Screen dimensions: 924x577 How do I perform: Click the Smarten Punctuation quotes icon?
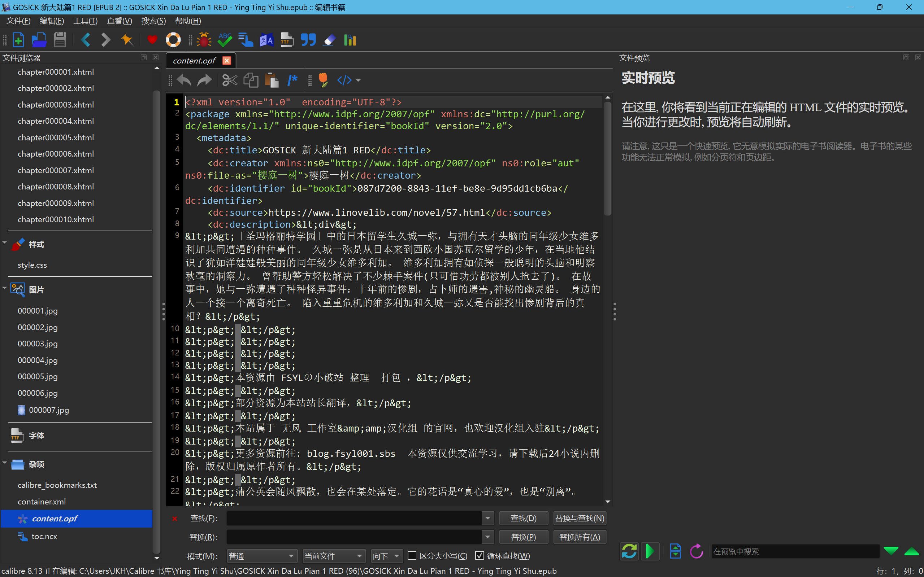(x=308, y=40)
